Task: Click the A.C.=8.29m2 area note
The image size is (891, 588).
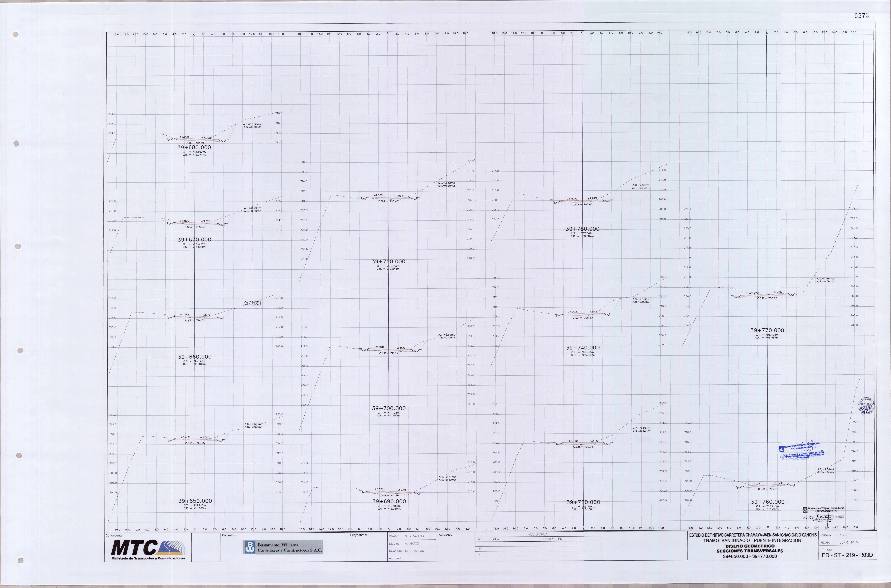Action: (253, 208)
